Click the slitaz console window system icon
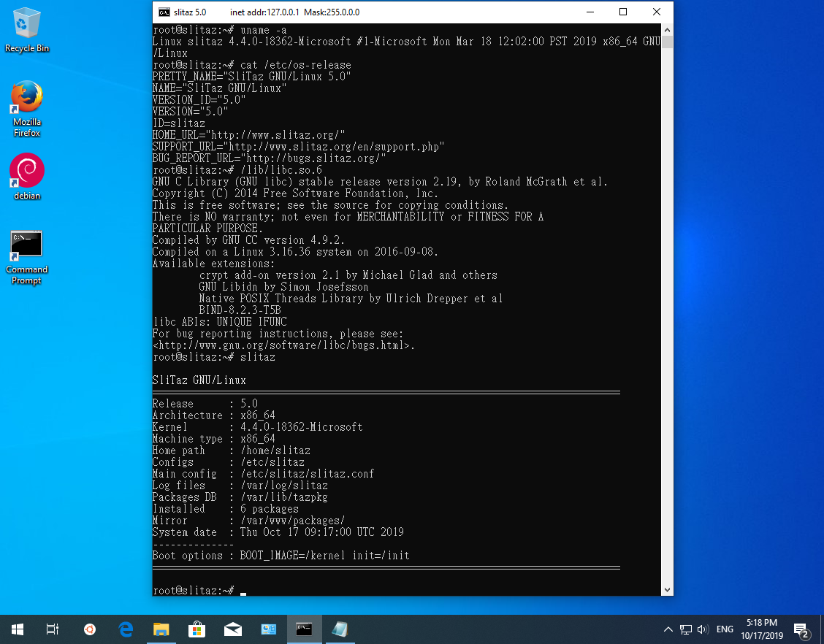 tap(164, 12)
